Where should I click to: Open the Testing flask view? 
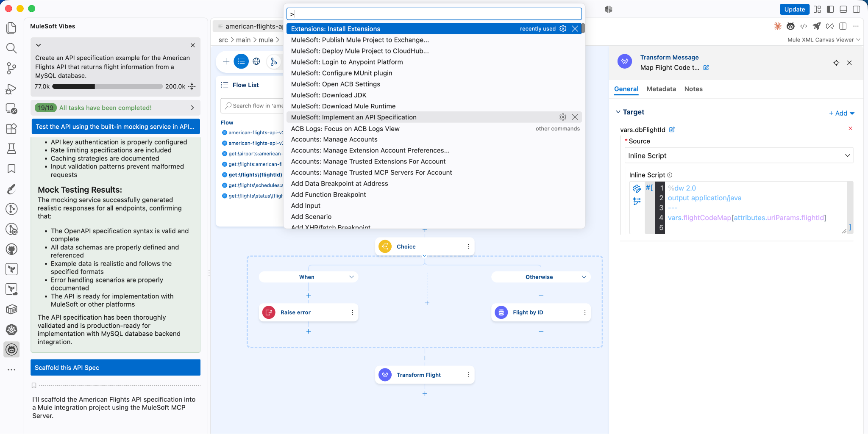11,149
